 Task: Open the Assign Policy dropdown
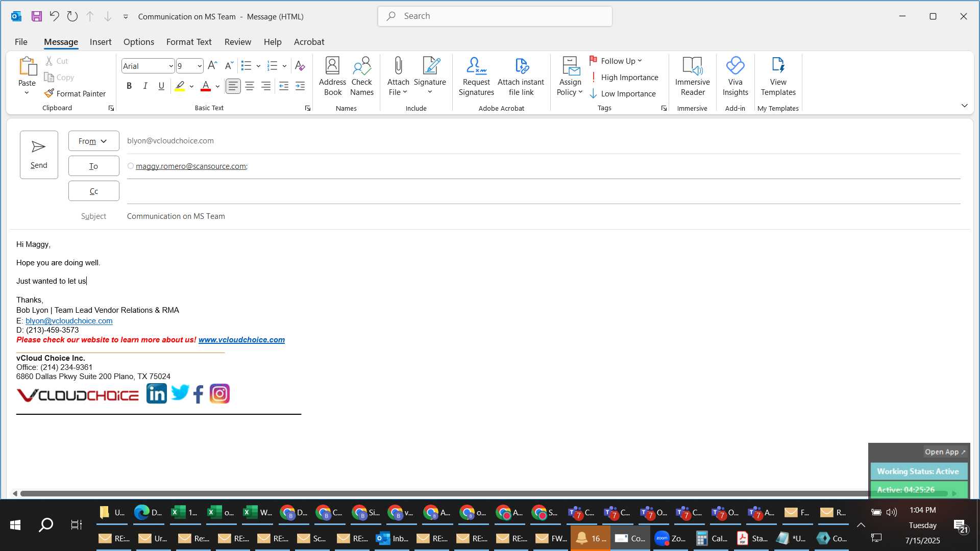point(570,77)
